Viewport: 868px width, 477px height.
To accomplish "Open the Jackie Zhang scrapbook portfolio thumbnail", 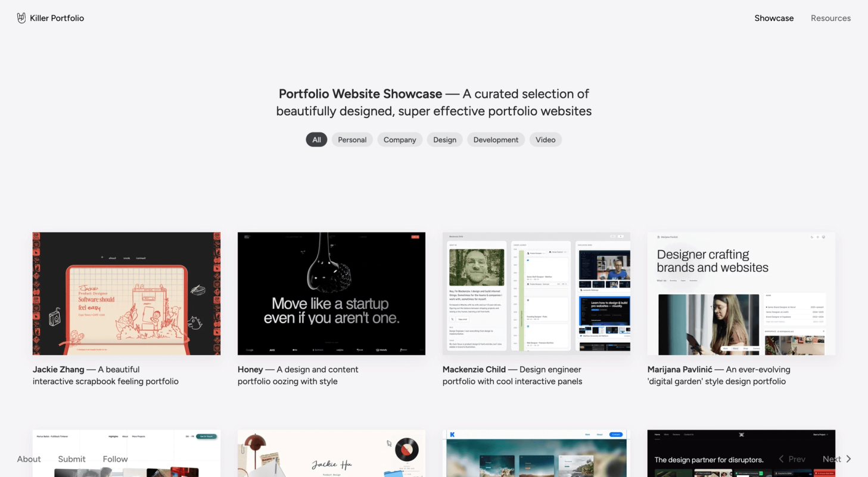I will 126,293.
